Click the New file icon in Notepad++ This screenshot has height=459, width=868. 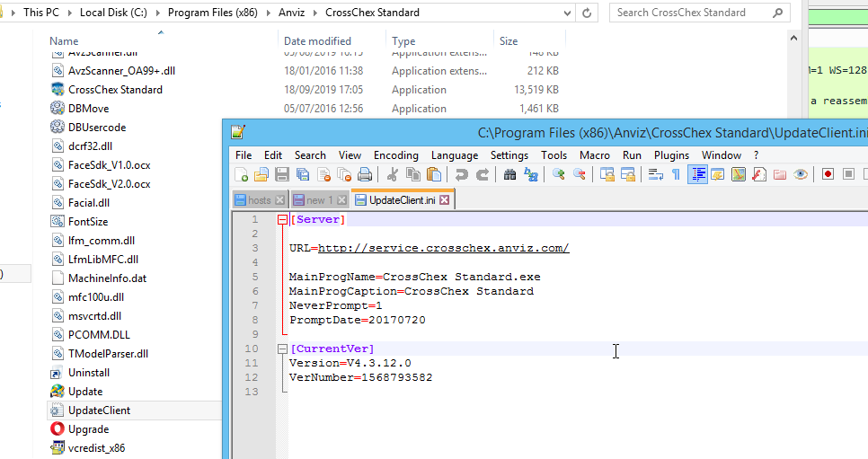pos(242,175)
